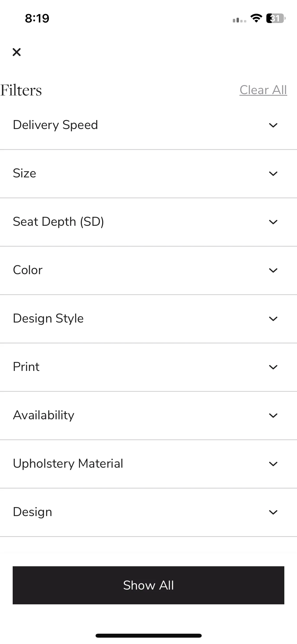Check the battery indicator in status bar
Viewport: 297px width, 644px height.
click(276, 18)
